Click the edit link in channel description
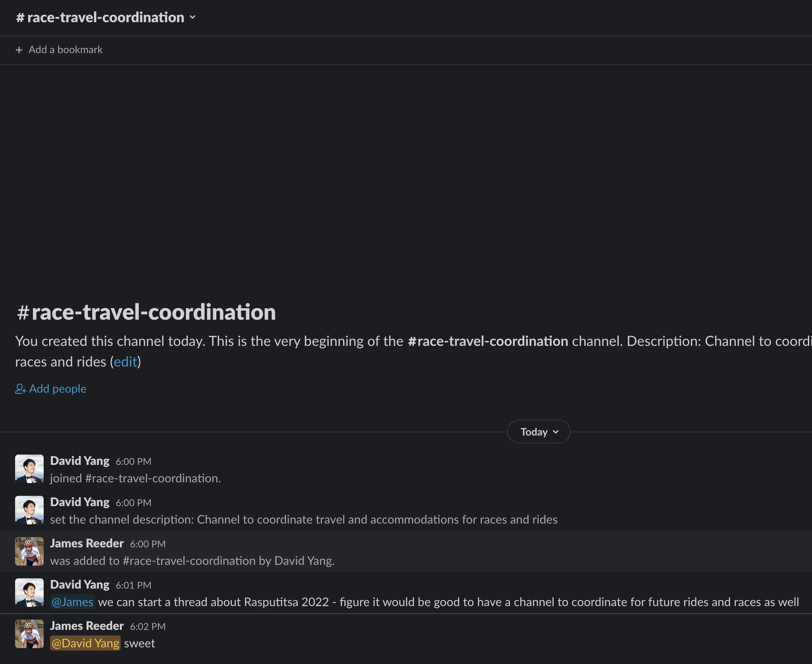Viewport: 812px width, 664px height. [125, 362]
